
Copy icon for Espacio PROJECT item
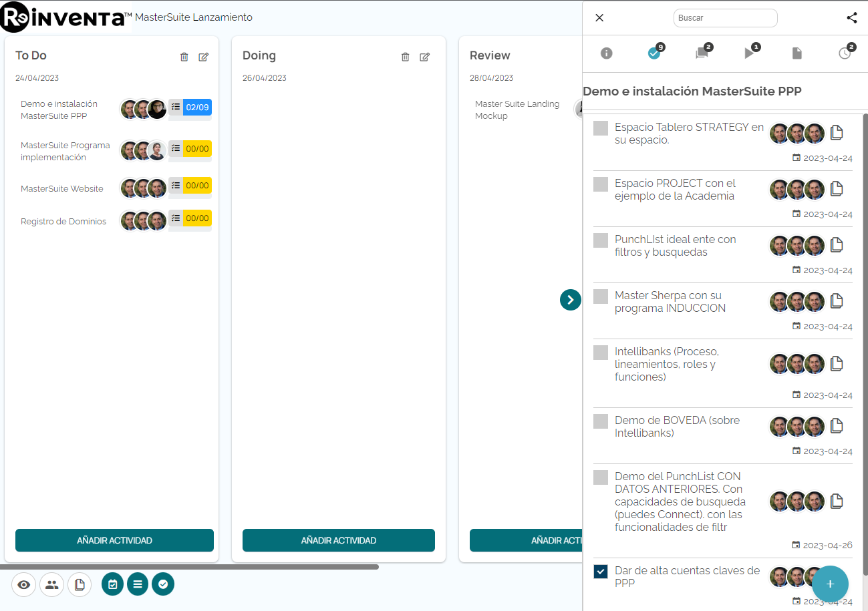click(837, 189)
